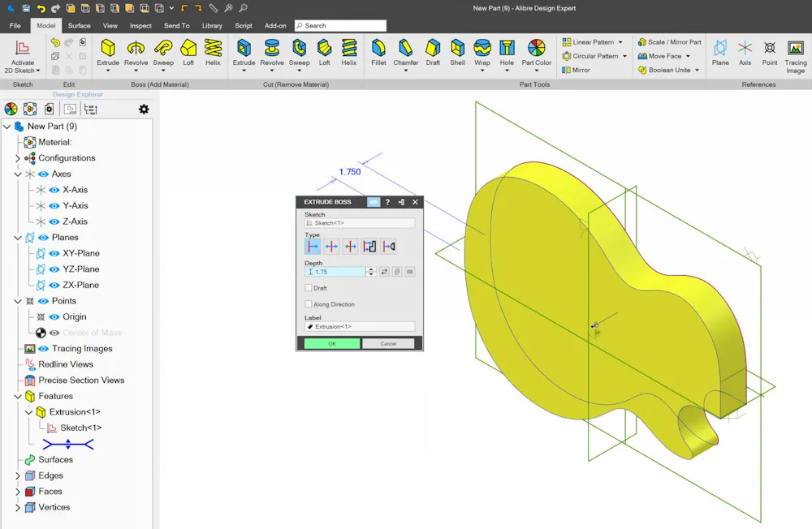Screen dimensions: 812x529
Task: Open the File menu
Action: [15, 25]
